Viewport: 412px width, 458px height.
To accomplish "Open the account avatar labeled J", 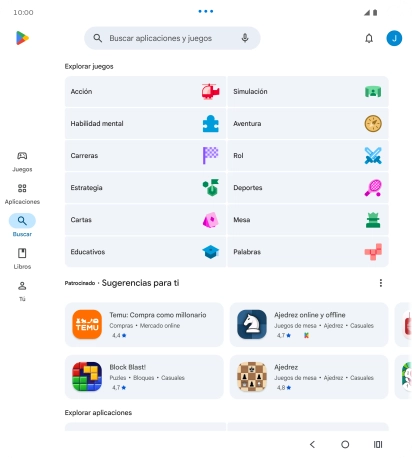I will 394,38.
